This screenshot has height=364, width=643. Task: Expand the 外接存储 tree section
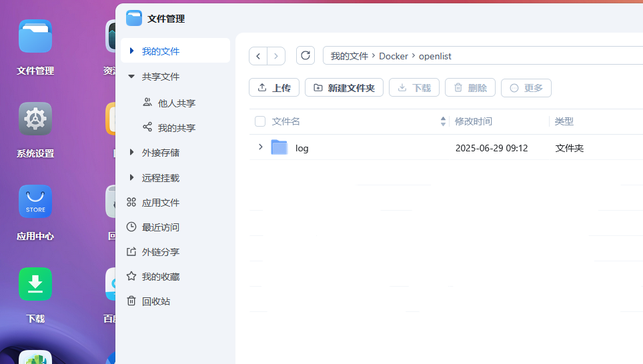click(131, 153)
